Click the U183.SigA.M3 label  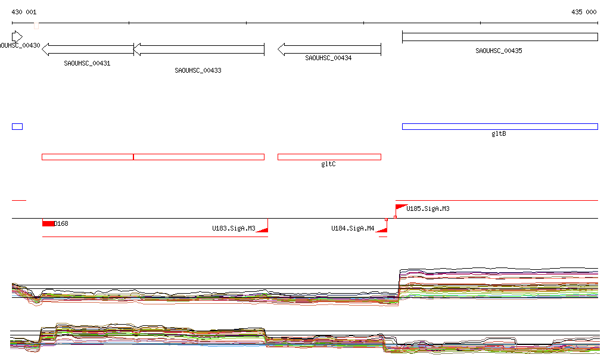[x=234, y=228]
